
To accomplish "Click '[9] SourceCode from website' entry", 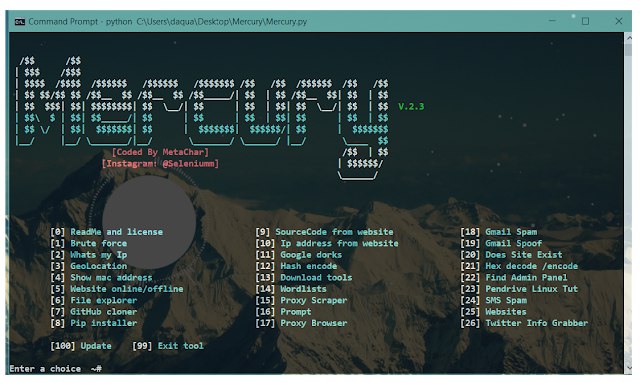I will coord(324,232).
